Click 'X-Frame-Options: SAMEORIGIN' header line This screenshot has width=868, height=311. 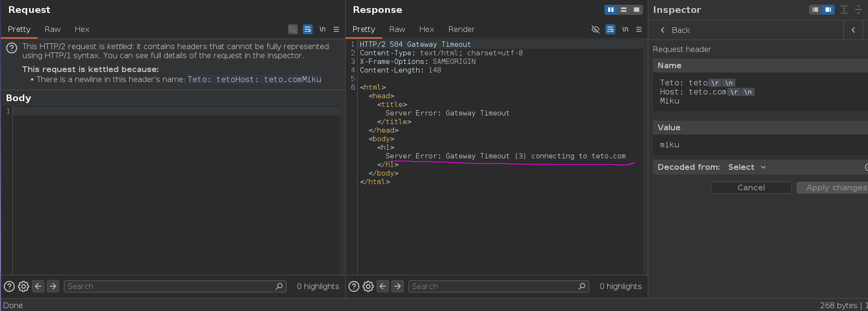(418, 62)
